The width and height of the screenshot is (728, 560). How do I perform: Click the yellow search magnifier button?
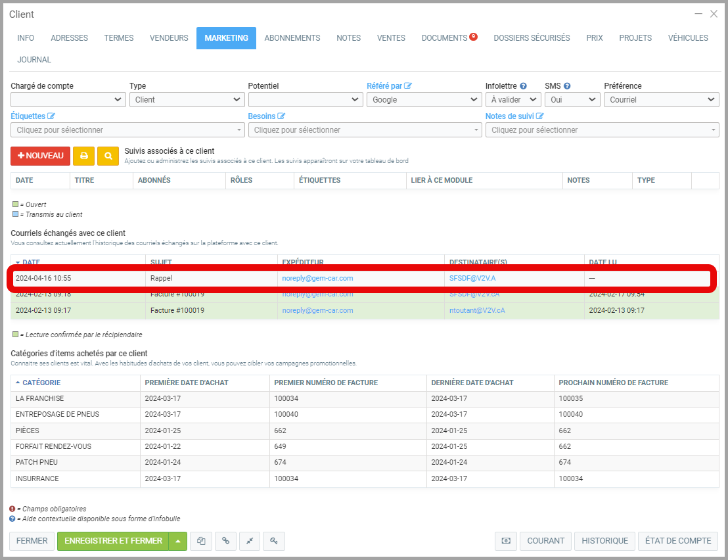pyautogui.click(x=108, y=156)
